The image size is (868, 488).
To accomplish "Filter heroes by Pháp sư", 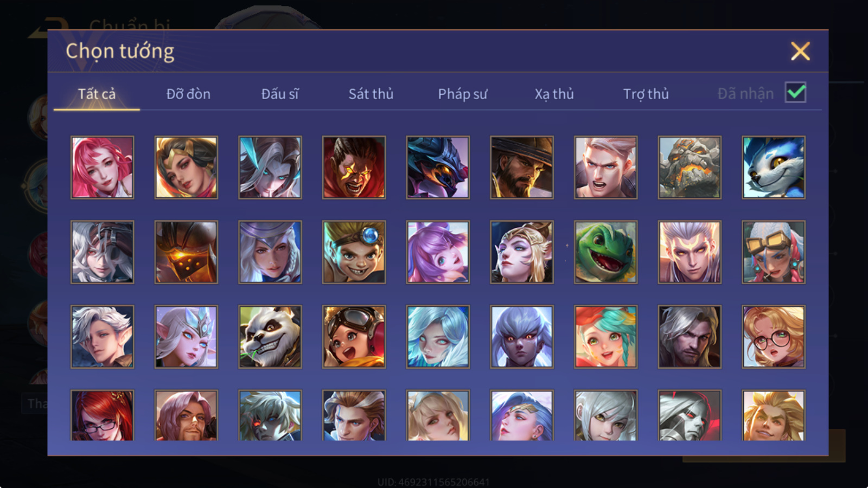I will click(463, 94).
